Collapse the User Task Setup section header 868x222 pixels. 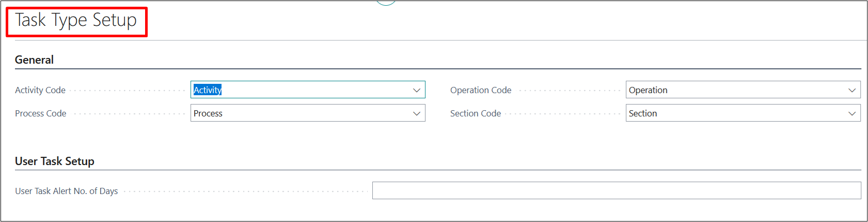(55, 161)
